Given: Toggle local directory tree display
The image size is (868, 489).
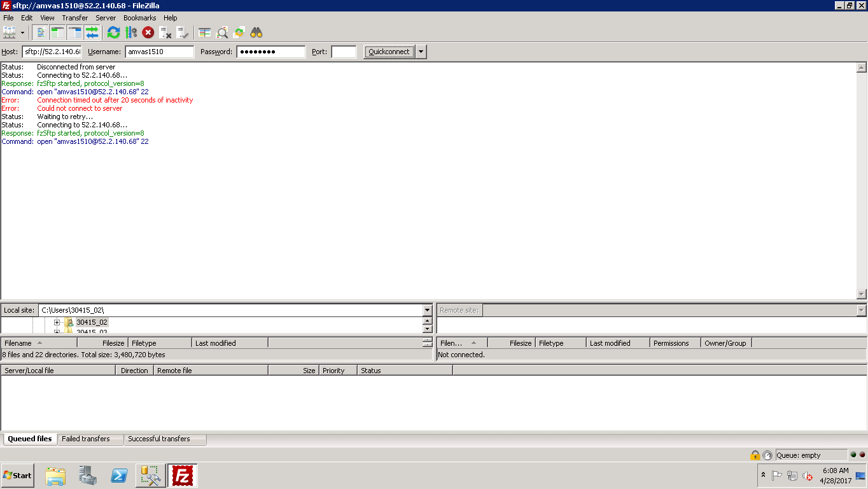Looking at the screenshot, I should [58, 32].
